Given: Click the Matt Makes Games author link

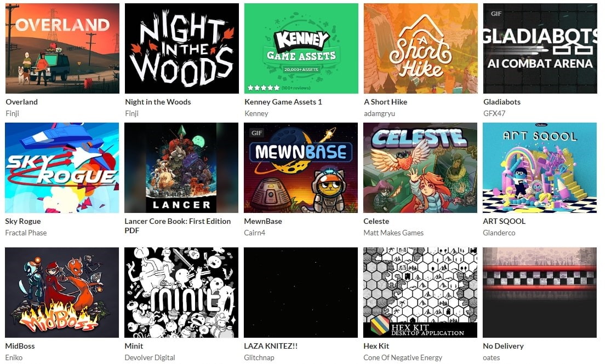Looking at the screenshot, I should (x=393, y=233).
